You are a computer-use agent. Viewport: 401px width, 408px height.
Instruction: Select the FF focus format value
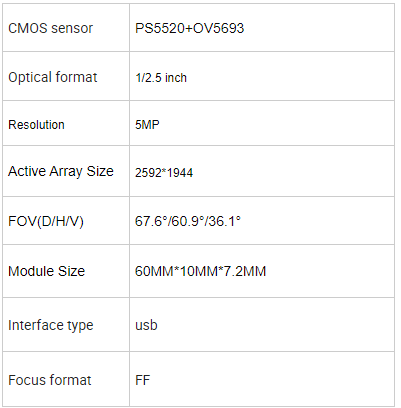[143, 380]
